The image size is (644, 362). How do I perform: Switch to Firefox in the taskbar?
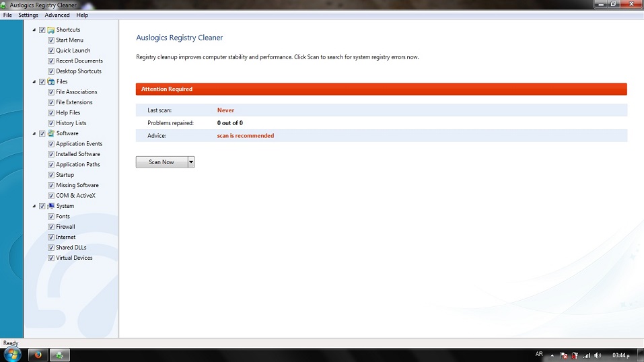38,355
